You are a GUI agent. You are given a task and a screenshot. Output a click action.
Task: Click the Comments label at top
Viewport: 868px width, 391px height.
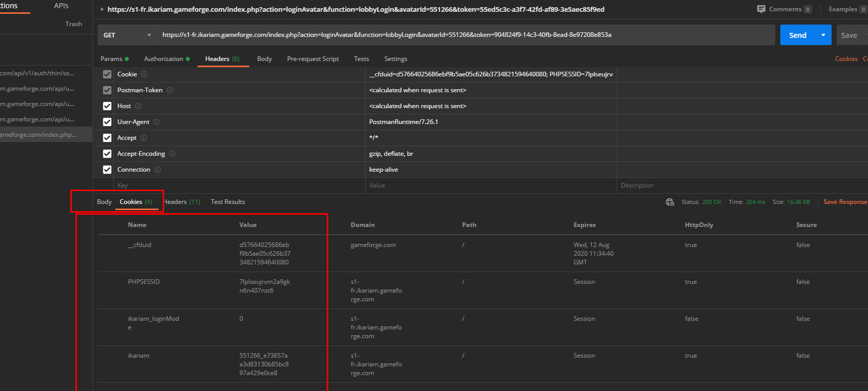tap(785, 9)
